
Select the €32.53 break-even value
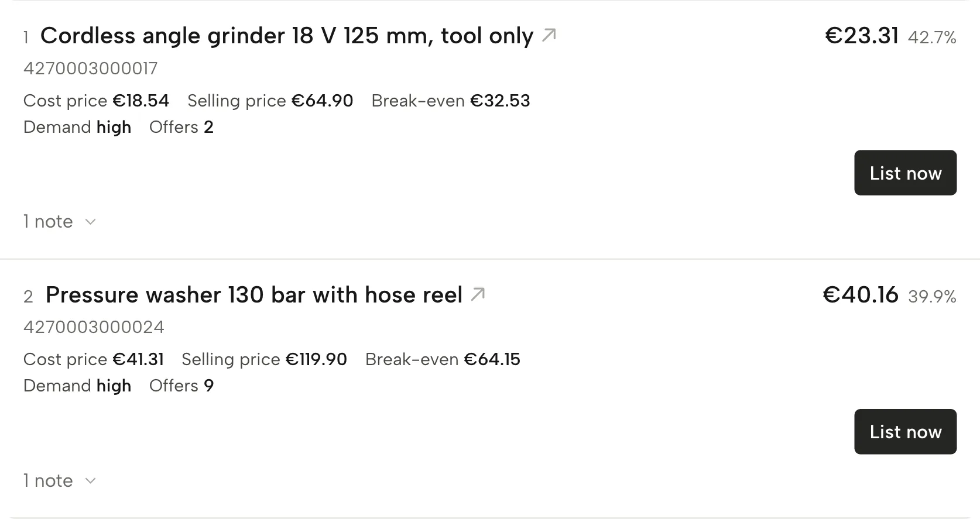(500, 101)
